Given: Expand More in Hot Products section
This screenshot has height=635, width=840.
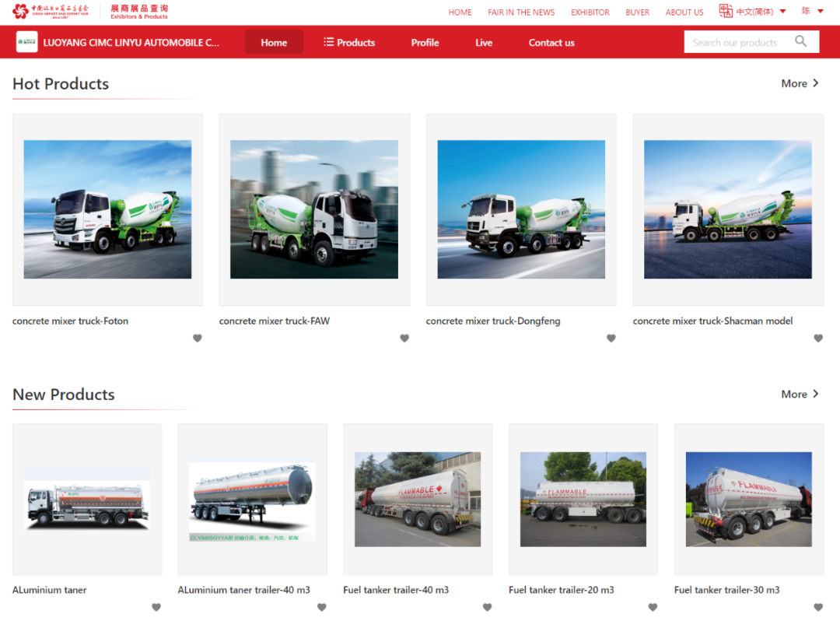Looking at the screenshot, I should click(x=800, y=83).
